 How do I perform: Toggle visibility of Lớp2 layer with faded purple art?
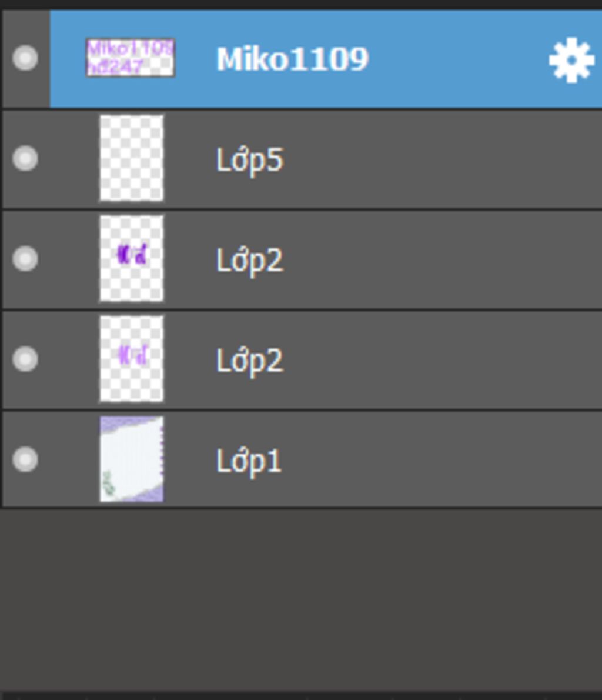(25, 359)
